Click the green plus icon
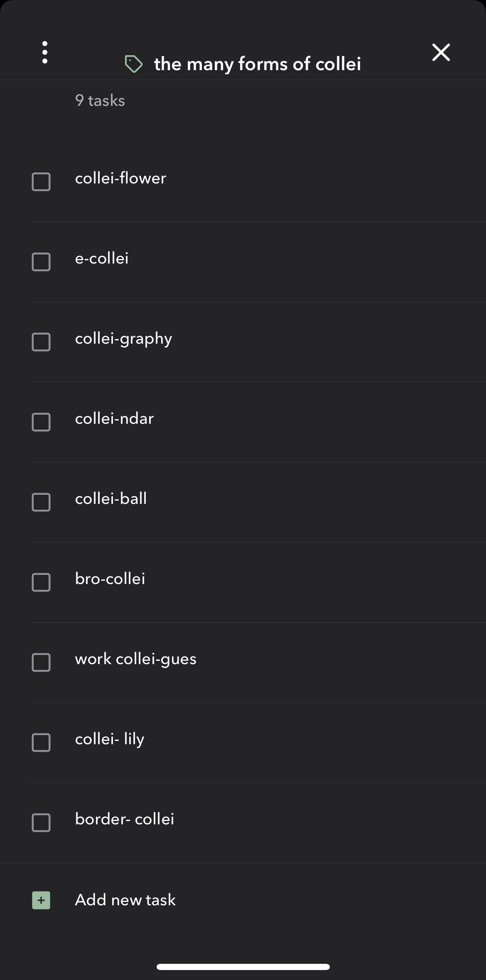486x980 pixels. [x=41, y=900]
